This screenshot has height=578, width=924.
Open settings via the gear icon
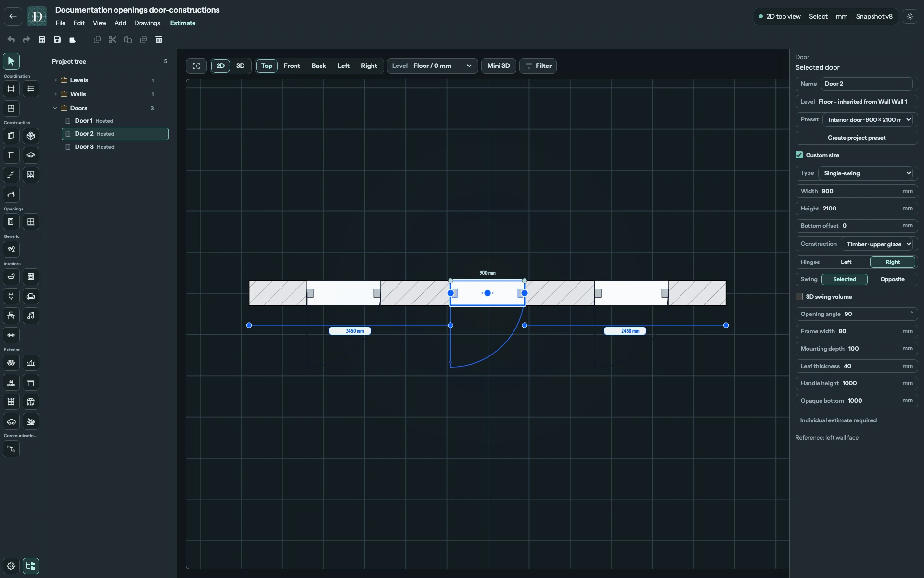(x=11, y=566)
